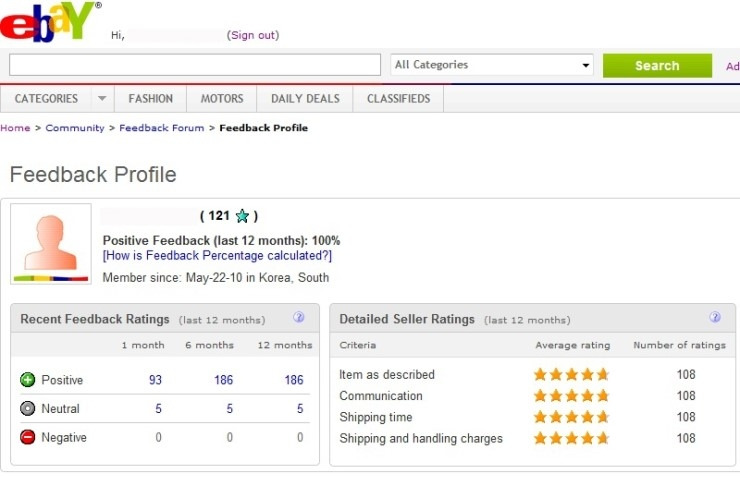This screenshot has width=740, height=498.
Task: Click Shipping and handling charges stars
Action: tap(571, 439)
